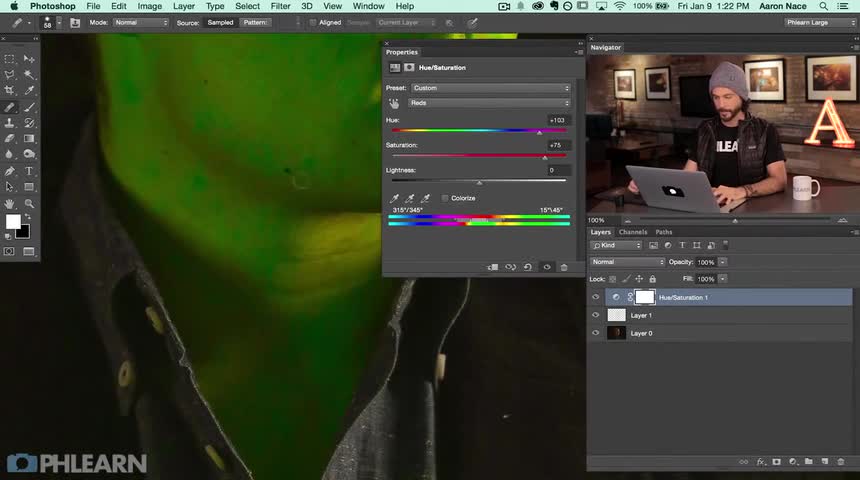Switch to the Channels tab

click(x=633, y=232)
